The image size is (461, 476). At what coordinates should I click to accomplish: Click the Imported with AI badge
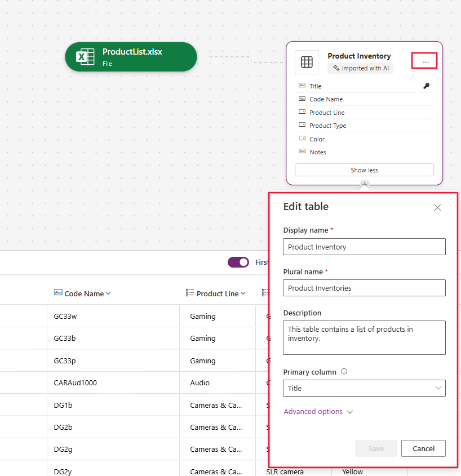point(361,68)
